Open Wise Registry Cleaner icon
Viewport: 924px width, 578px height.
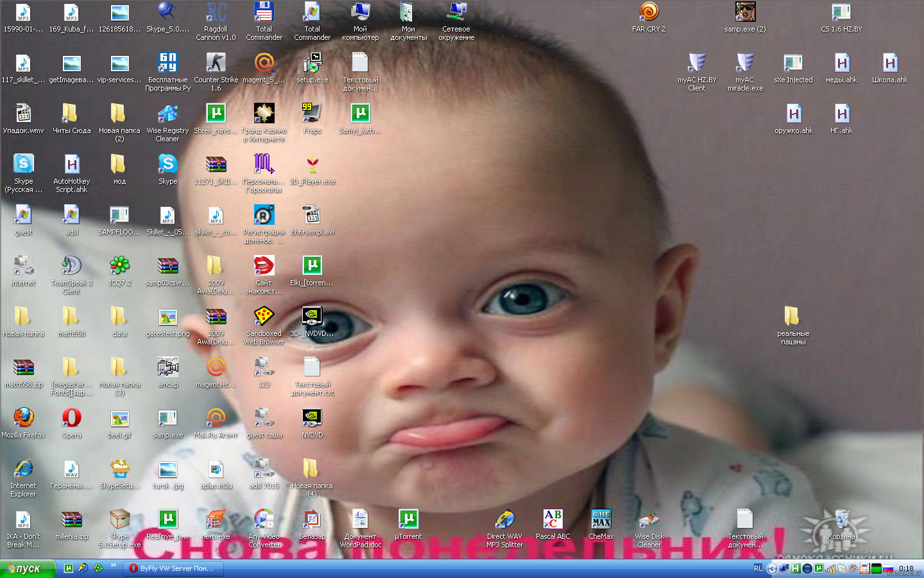[x=167, y=123]
